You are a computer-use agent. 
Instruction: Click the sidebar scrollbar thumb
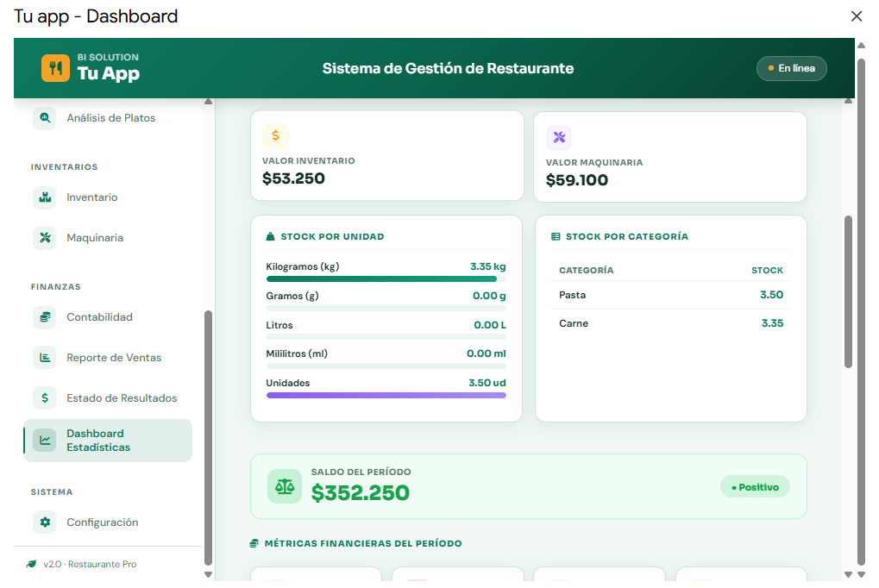(209, 437)
